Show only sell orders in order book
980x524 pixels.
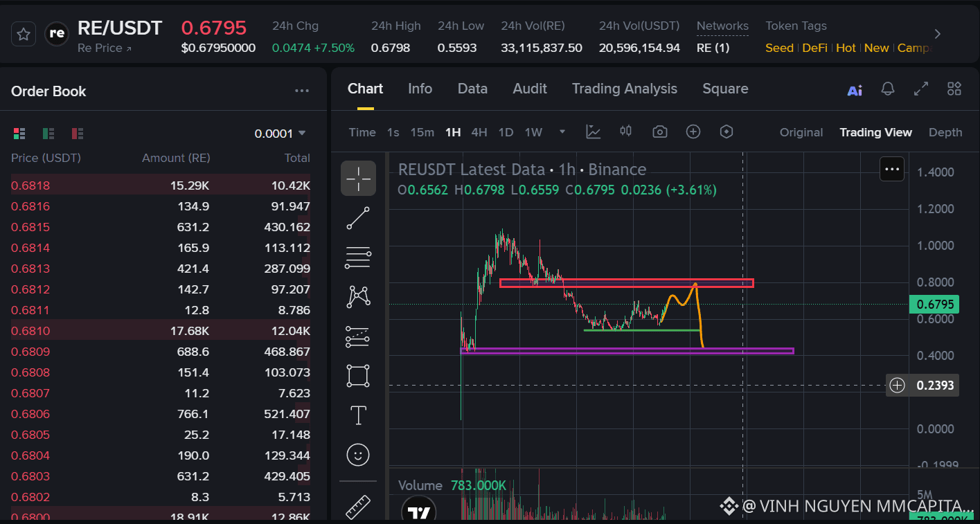point(78,134)
